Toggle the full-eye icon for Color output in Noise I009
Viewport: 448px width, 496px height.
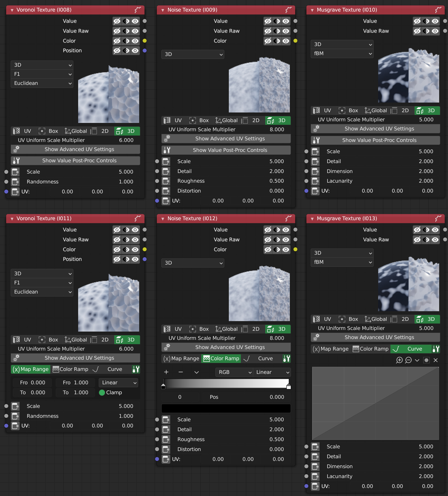tap(286, 41)
